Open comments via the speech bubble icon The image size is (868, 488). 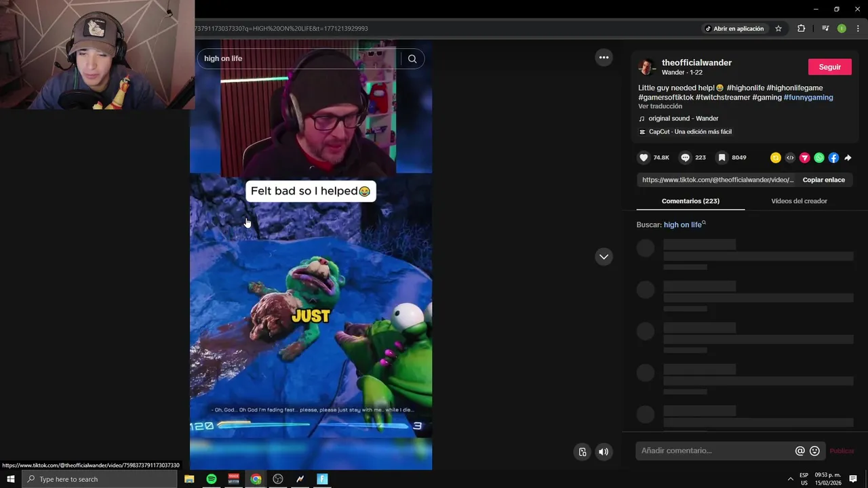point(685,157)
